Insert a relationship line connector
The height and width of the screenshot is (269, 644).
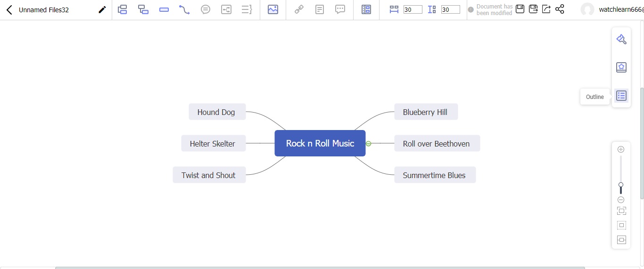(x=184, y=9)
